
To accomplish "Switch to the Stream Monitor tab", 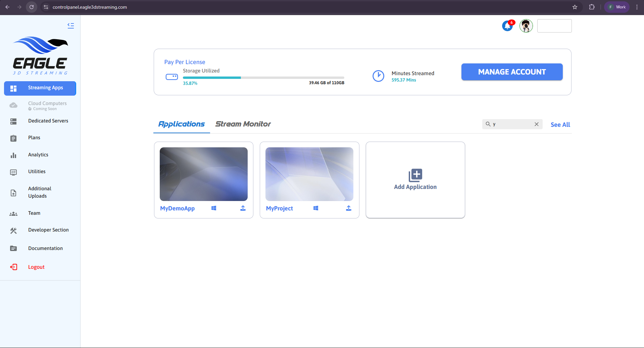I will [x=243, y=124].
